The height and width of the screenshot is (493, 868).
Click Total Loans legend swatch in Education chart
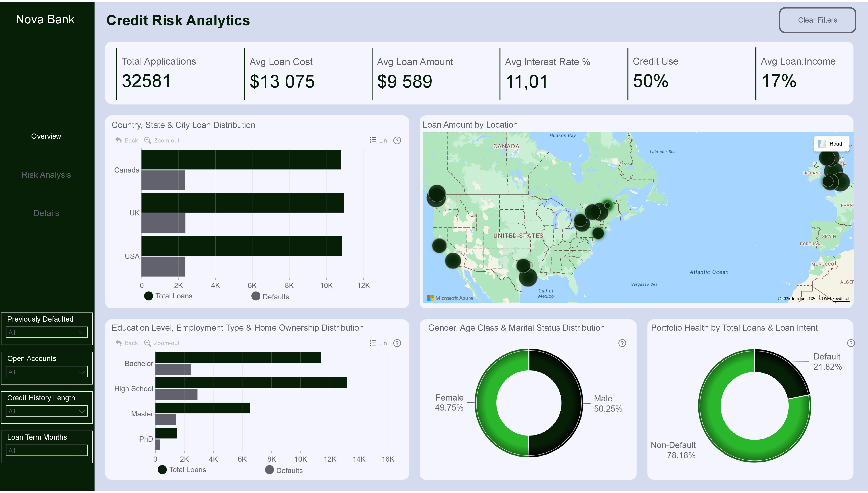(162, 470)
